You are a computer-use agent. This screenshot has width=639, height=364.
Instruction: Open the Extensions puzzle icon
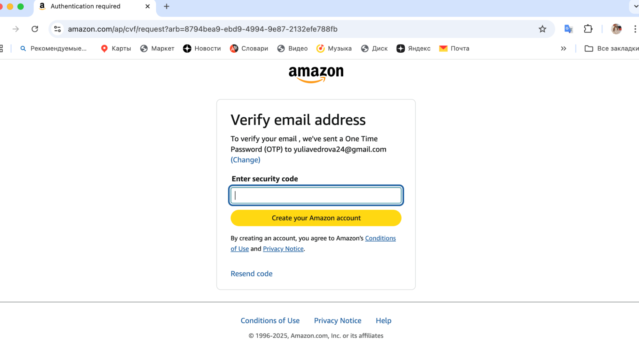(588, 29)
